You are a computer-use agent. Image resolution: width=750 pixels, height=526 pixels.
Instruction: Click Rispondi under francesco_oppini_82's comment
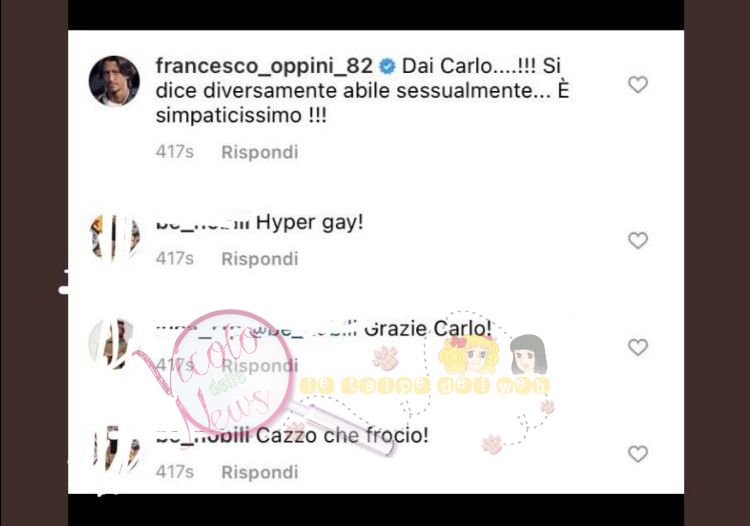260,152
